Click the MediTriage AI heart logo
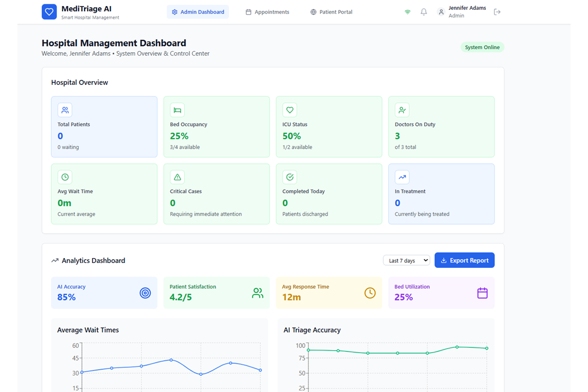 [49, 12]
